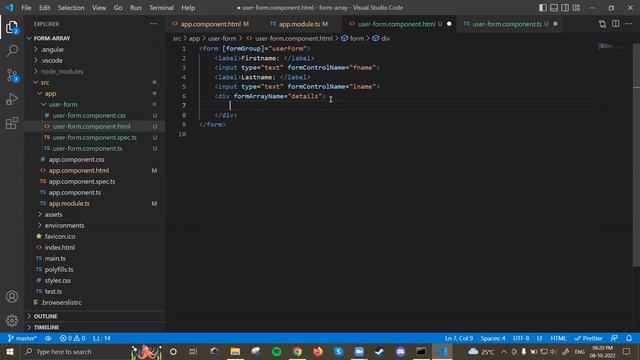Viewport: 640px width, 360px height.
Task: Click the editor vertical scrollbar
Action: [x=636, y=155]
